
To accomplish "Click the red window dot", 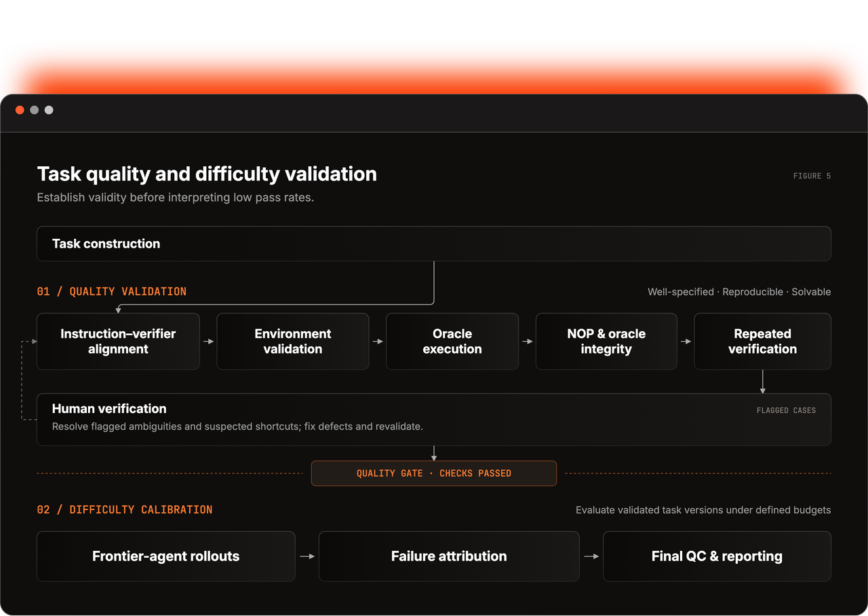I will [x=20, y=110].
